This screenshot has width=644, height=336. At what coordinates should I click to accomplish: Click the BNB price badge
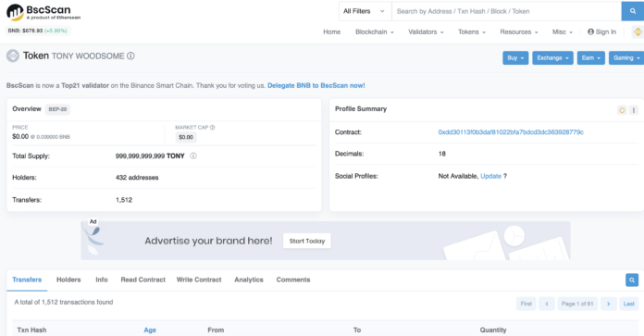tap(37, 31)
